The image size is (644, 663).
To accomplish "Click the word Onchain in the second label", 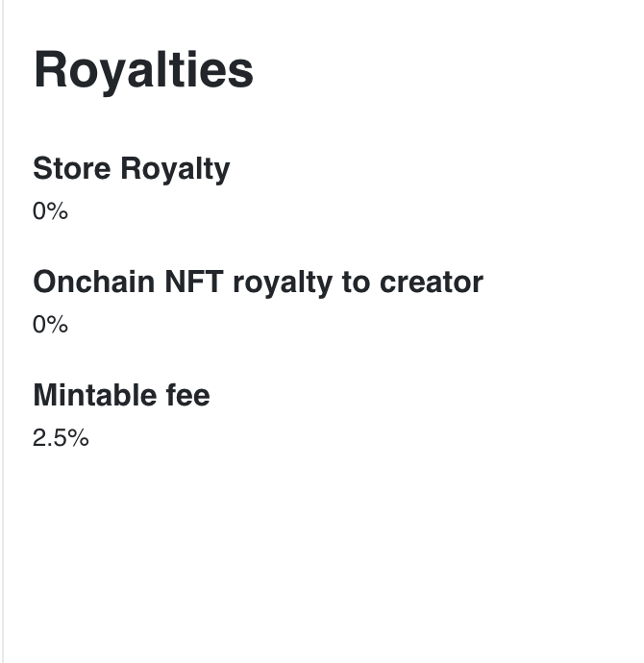I will pos(94,282).
